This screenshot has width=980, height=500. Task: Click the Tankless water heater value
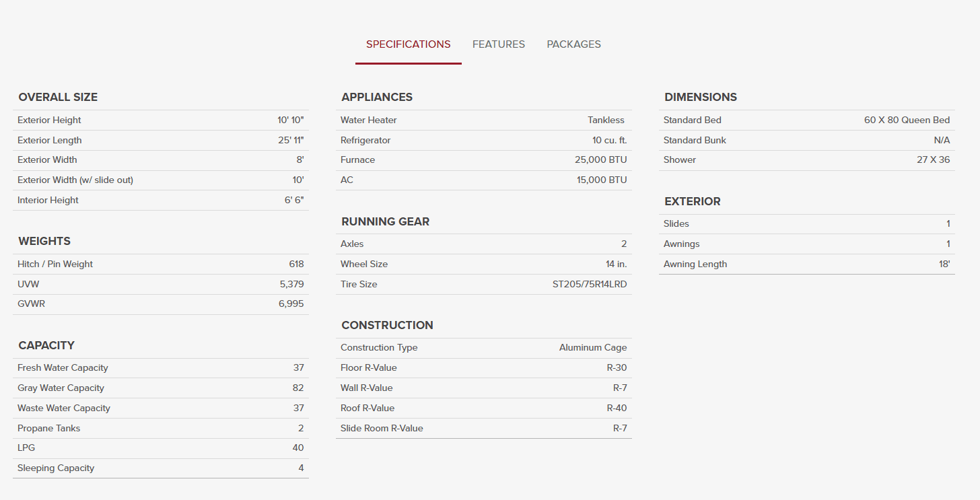click(x=606, y=120)
